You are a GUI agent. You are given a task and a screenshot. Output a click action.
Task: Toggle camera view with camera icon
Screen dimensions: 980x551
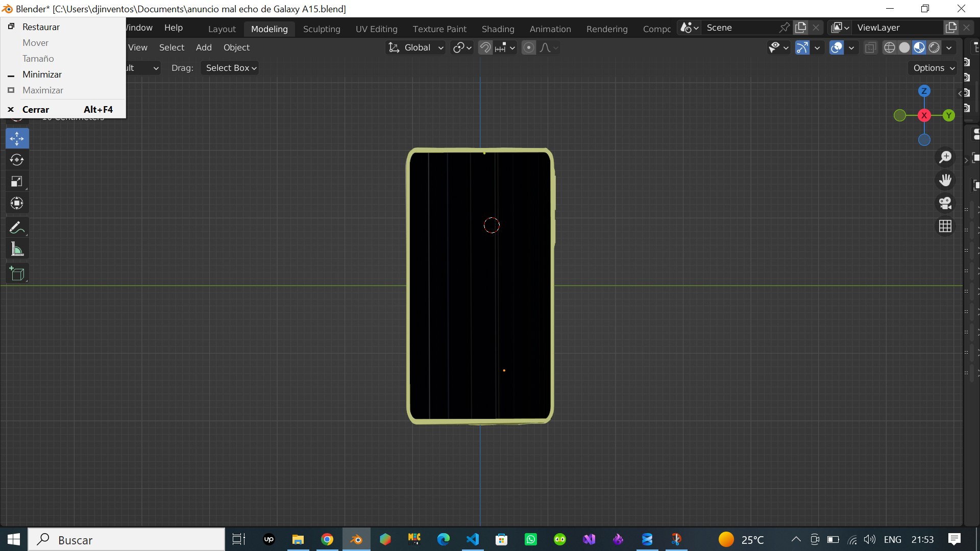pos(945,203)
